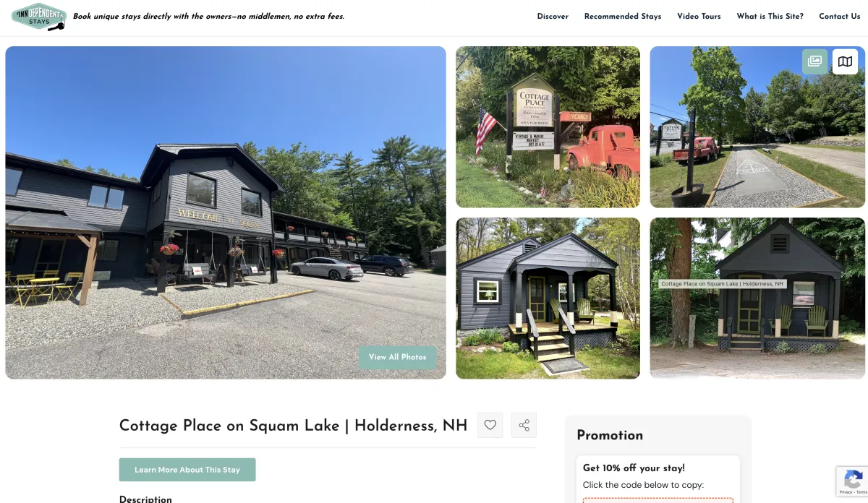The height and width of the screenshot is (503, 868).
Task: Click the reCAPTCHA badge
Action: point(852,481)
